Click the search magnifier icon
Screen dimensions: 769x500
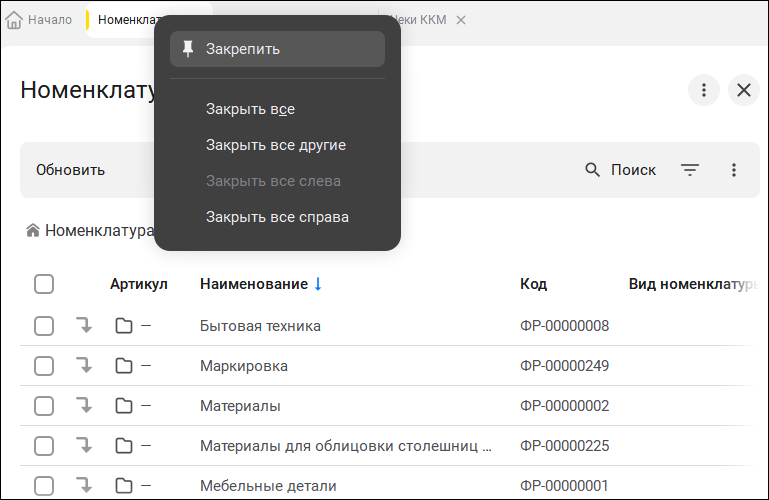click(x=593, y=170)
